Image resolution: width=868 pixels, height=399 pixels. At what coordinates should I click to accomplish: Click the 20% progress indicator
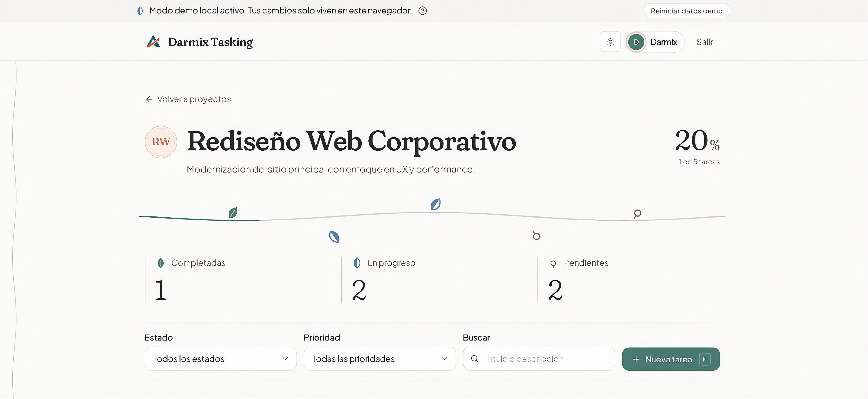coord(697,141)
